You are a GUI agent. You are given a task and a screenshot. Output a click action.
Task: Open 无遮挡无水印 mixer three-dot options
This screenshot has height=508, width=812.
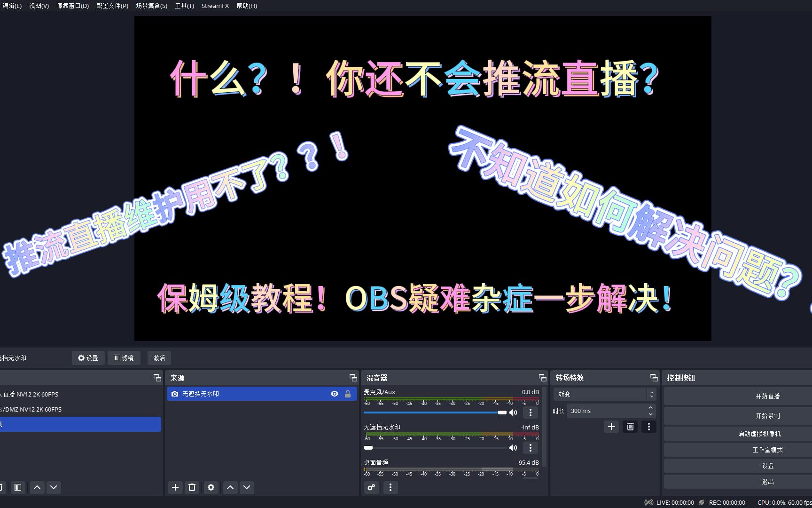(x=531, y=448)
